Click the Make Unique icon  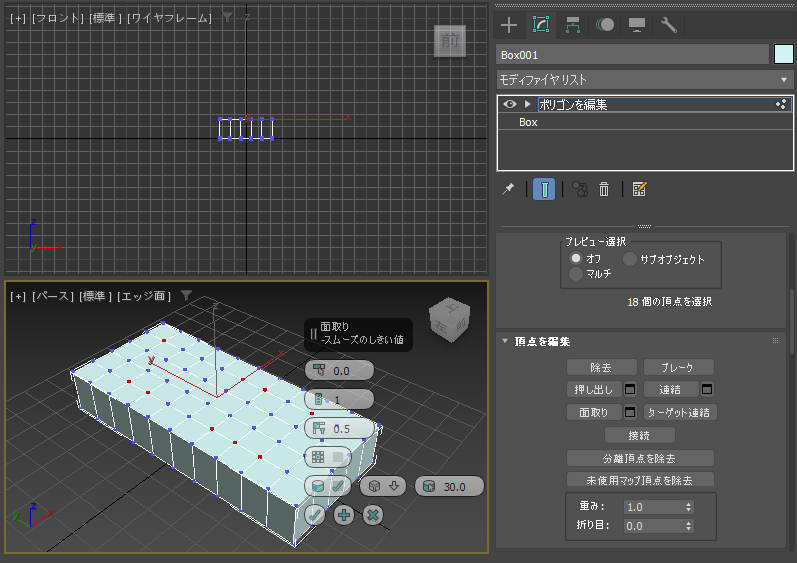579,190
